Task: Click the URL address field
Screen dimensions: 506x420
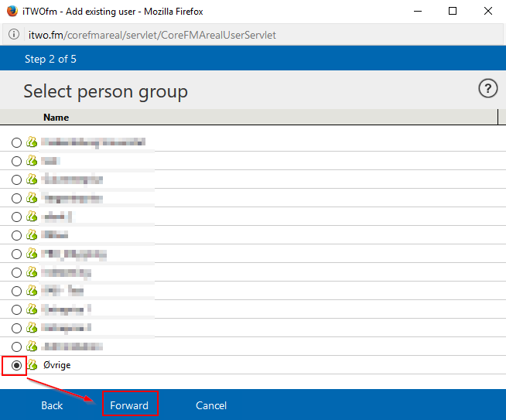Action: pyautogui.click(x=232, y=35)
